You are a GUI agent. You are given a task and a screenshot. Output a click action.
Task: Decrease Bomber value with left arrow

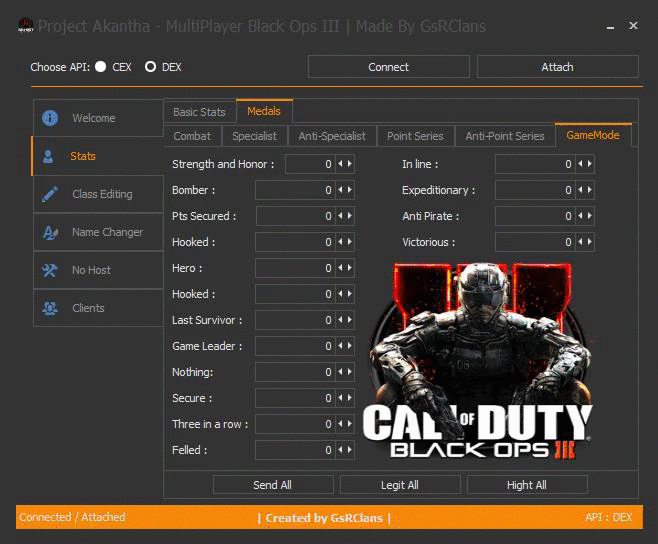[x=340, y=190]
